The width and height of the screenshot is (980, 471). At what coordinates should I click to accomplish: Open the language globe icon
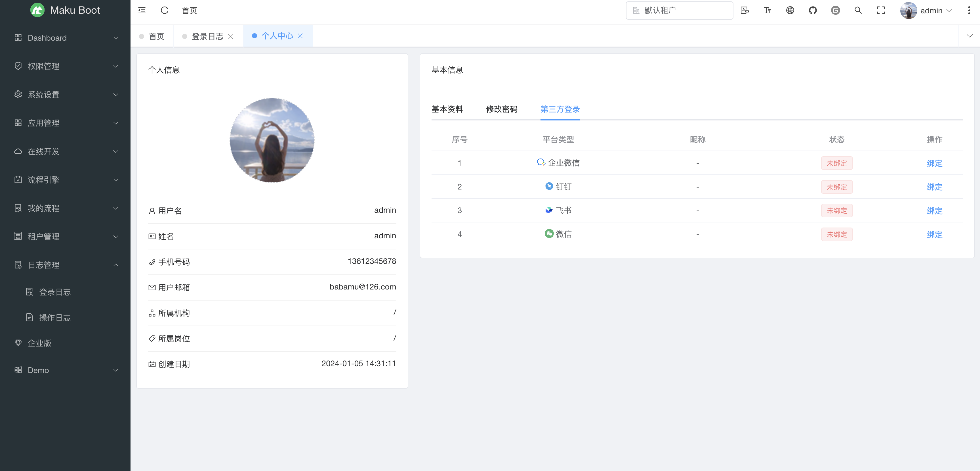pyautogui.click(x=790, y=10)
